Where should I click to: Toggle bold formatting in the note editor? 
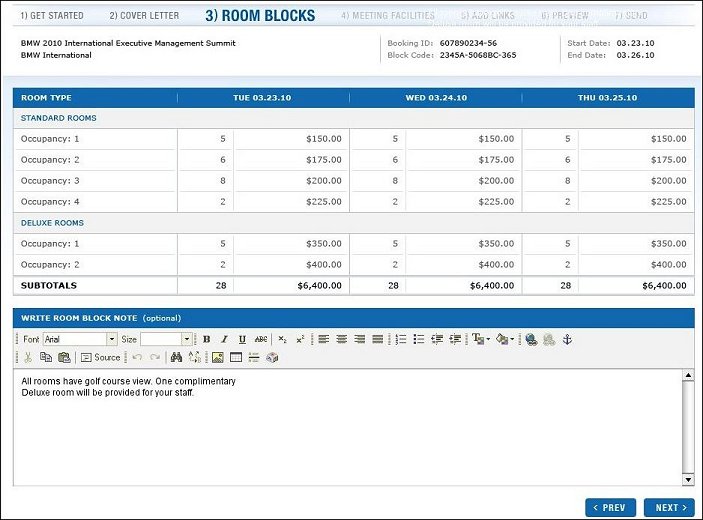[206, 340]
